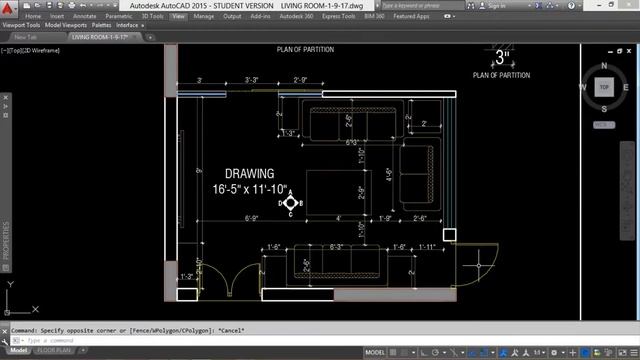Open the WCS coordinate system dropdown below ViewCube

pos(604,125)
